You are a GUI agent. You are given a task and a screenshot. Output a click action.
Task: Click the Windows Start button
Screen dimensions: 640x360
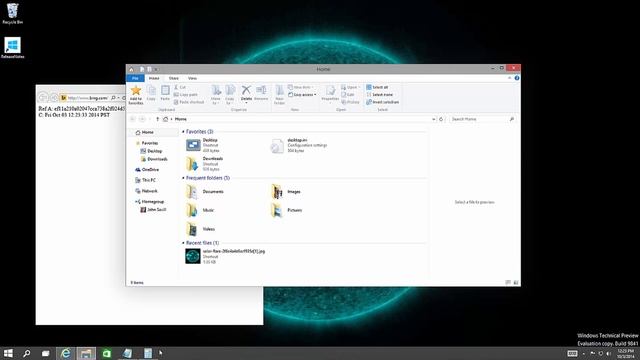(8, 353)
